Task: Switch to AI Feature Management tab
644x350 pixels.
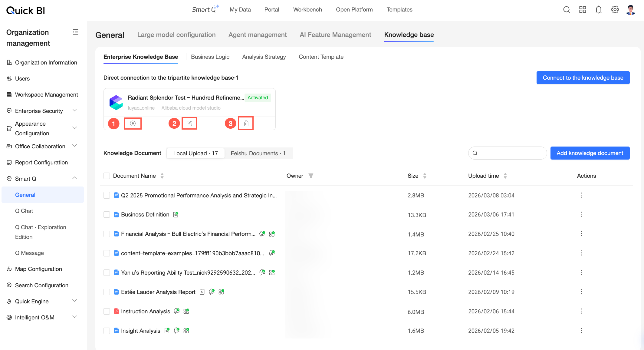Action: pos(335,35)
